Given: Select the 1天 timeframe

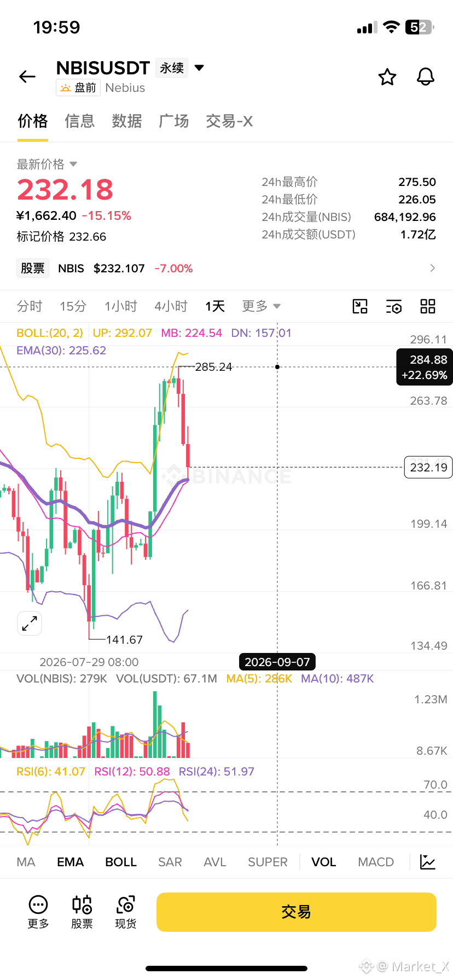Looking at the screenshot, I should pyautogui.click(x=215, y=306).
